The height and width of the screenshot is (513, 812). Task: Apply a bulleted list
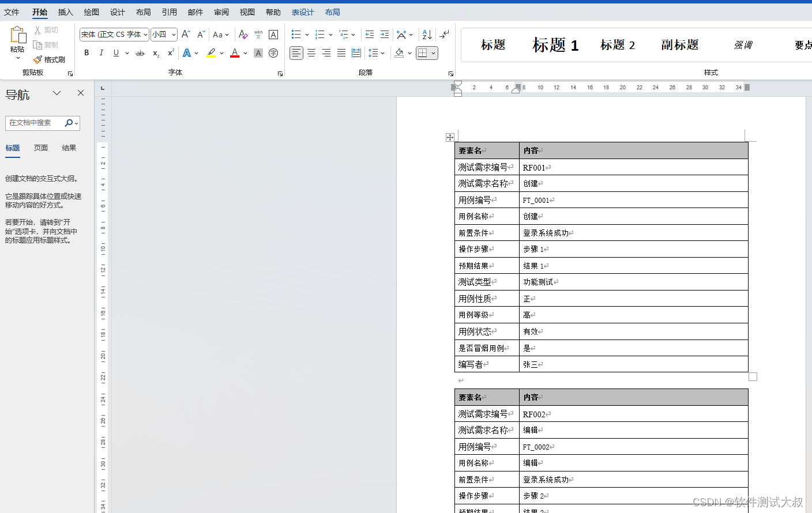pyautogui.click(x=296, y=35)
